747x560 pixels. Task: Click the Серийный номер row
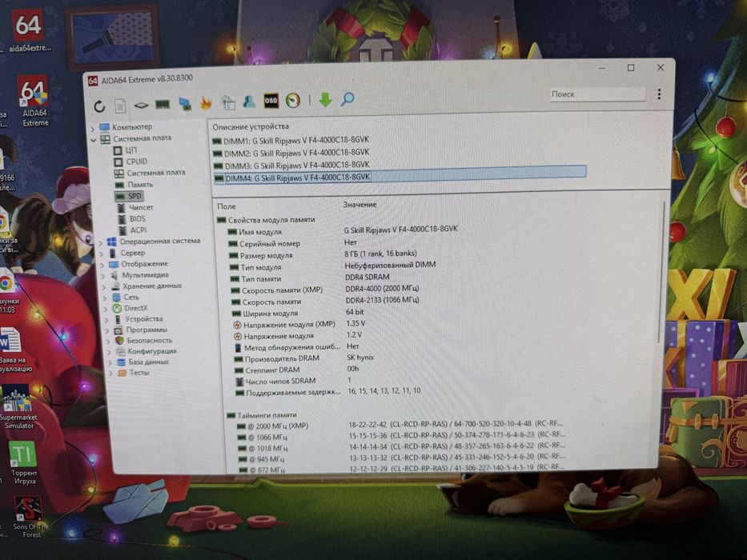pos(293,243)
